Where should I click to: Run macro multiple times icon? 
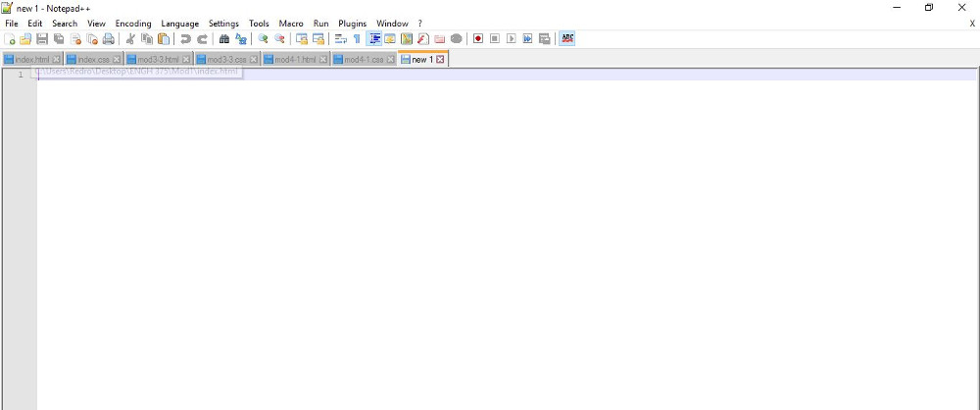pos(527,39)
